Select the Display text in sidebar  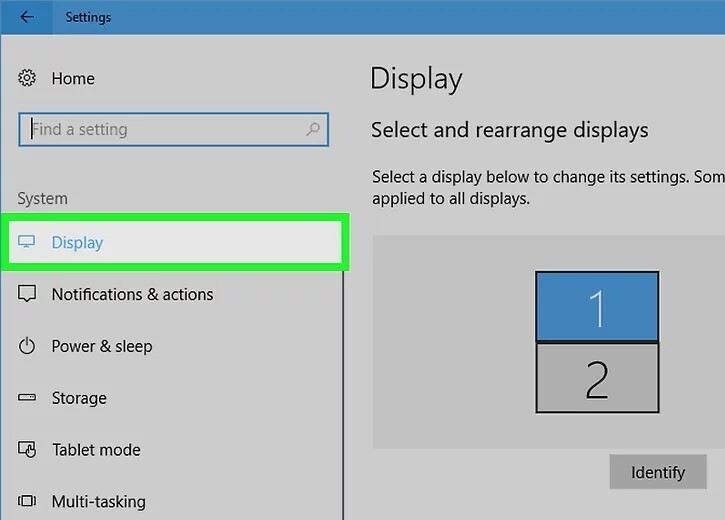pos(77,242)
